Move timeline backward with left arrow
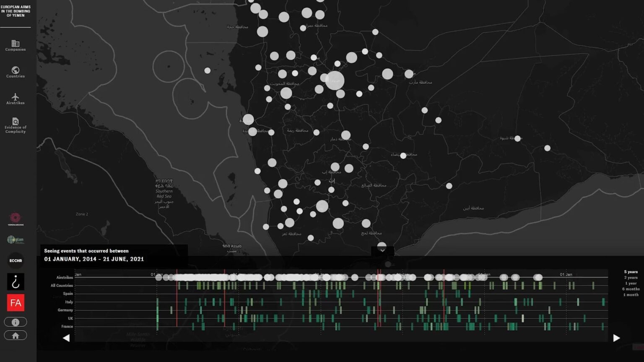 coord(66,338)
